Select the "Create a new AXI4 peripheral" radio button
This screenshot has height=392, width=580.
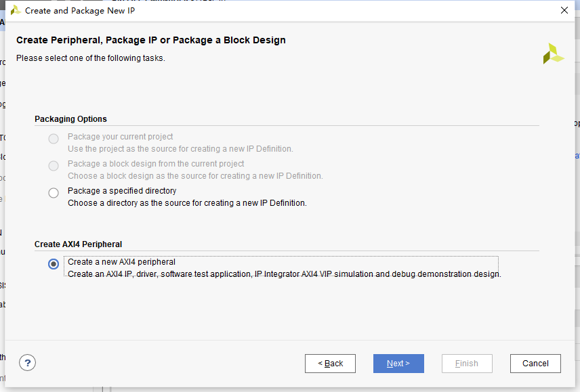click(x=54, y=264)
